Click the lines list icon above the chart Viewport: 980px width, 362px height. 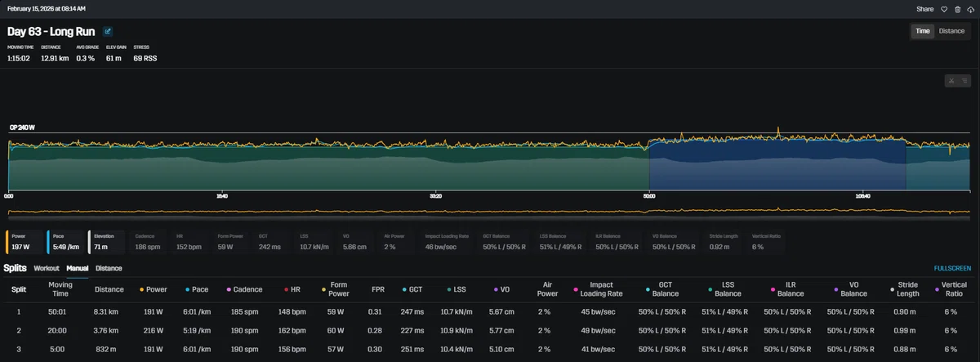963,80
